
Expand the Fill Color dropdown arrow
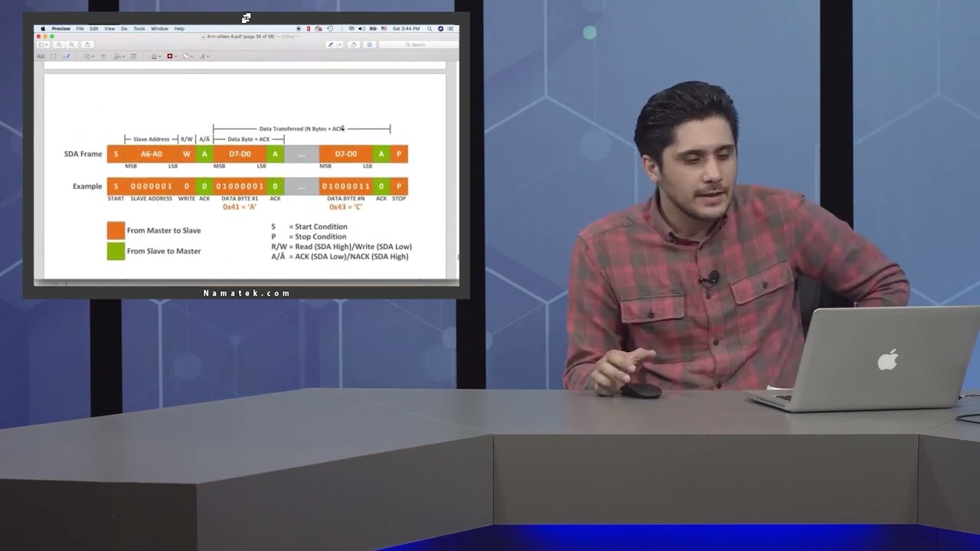pyautogui.click(x=191, y=57)
